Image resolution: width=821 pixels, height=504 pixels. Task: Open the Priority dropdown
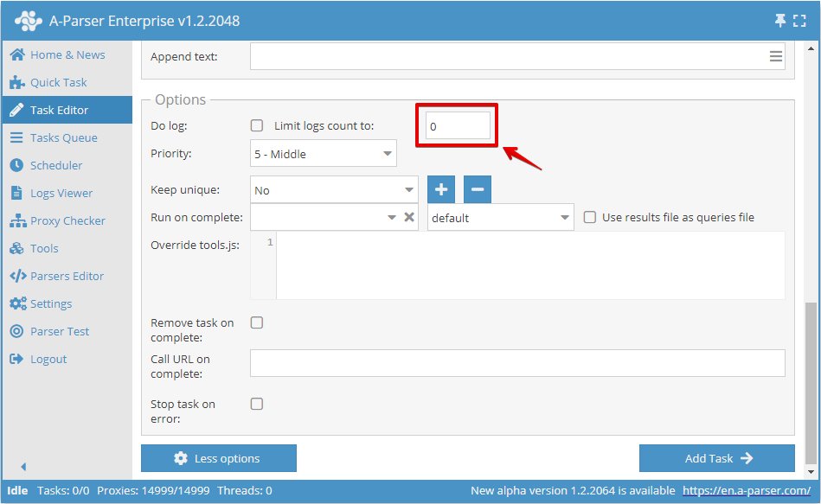point(323,154)
